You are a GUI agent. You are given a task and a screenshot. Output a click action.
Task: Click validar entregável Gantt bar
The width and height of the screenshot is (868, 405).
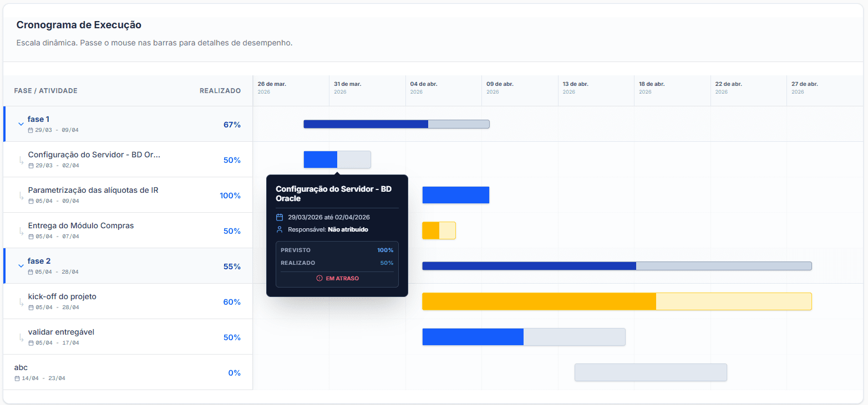524,337
